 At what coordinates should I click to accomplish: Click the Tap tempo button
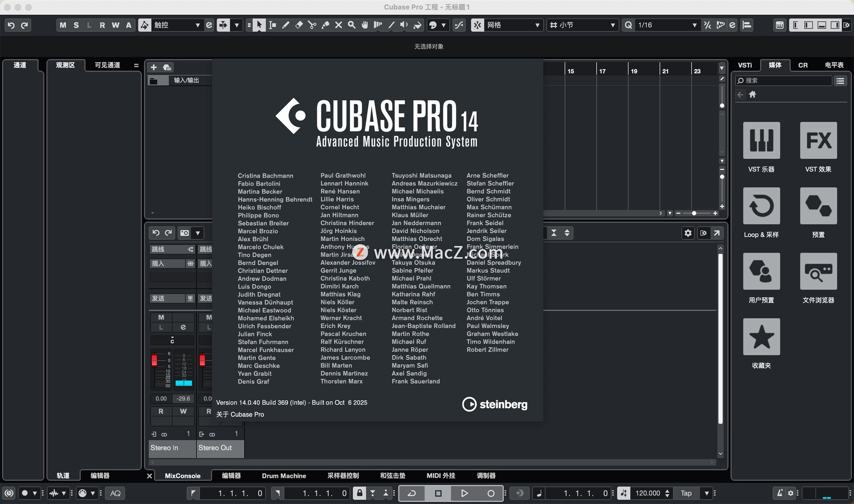[x=686, y=493]
